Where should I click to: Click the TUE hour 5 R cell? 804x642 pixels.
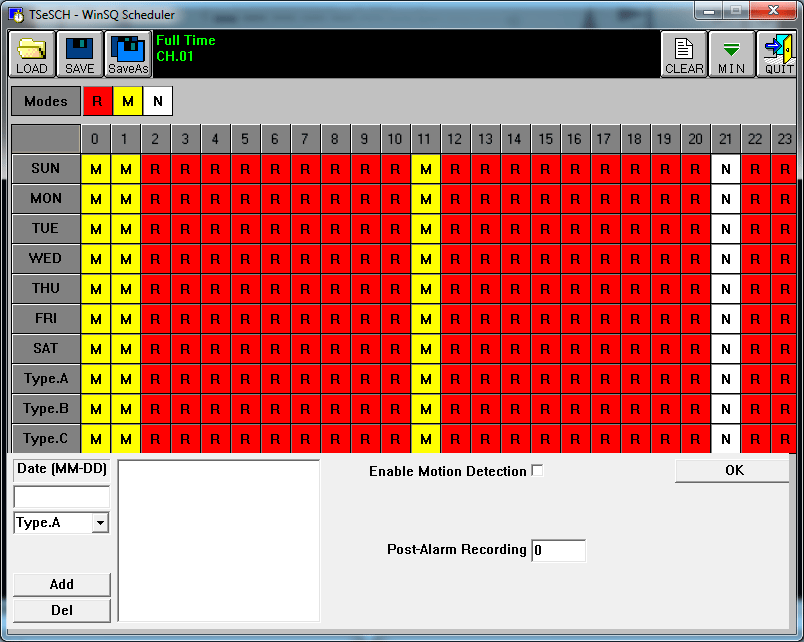(245, 229)
